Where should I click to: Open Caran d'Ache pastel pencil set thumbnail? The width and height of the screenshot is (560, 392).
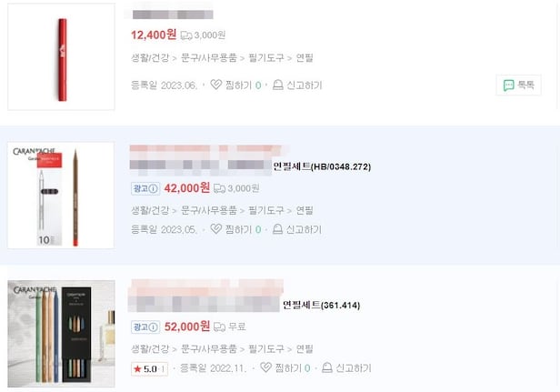[62, 334]
